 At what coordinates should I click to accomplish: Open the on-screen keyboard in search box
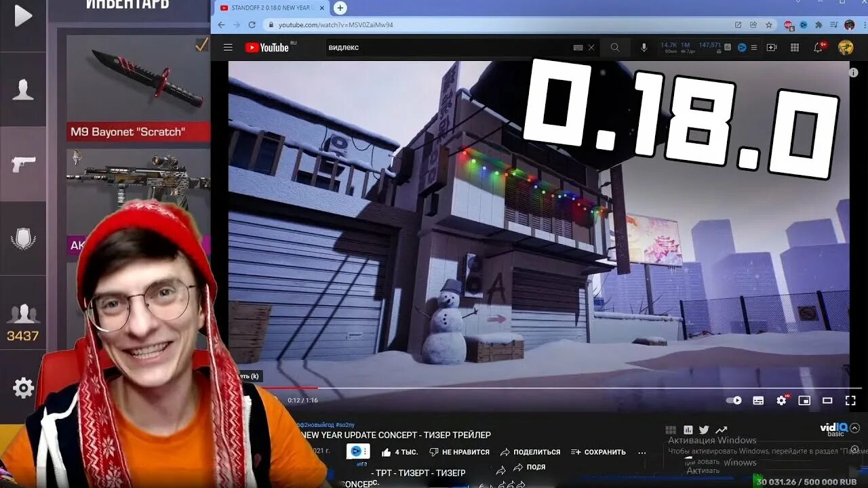pyautogui.click(x=578, y=47)
